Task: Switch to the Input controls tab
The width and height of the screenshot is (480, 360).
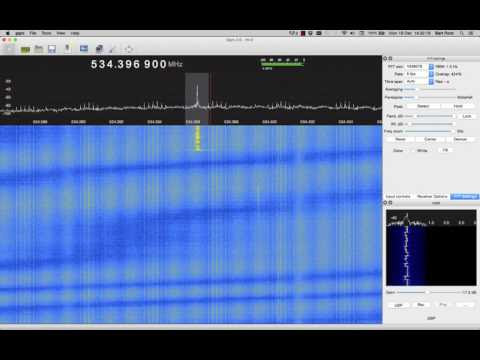Action: click(x=398, y=197)
